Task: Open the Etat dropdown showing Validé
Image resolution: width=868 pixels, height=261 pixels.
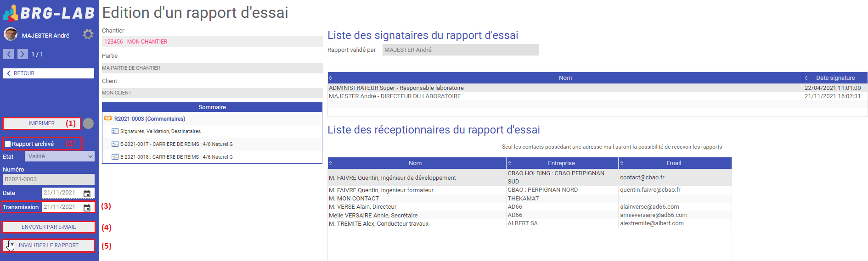Action: (x=60, y=156)
